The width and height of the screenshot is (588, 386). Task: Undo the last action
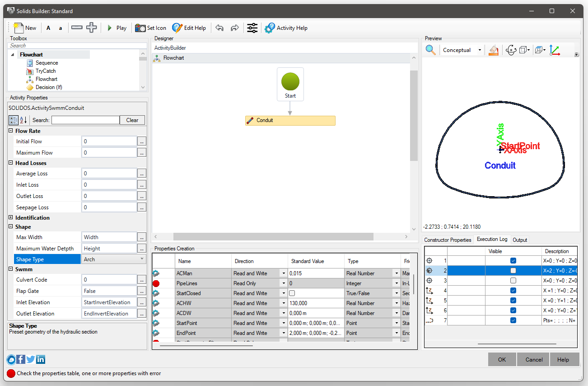tap(219, 28)
